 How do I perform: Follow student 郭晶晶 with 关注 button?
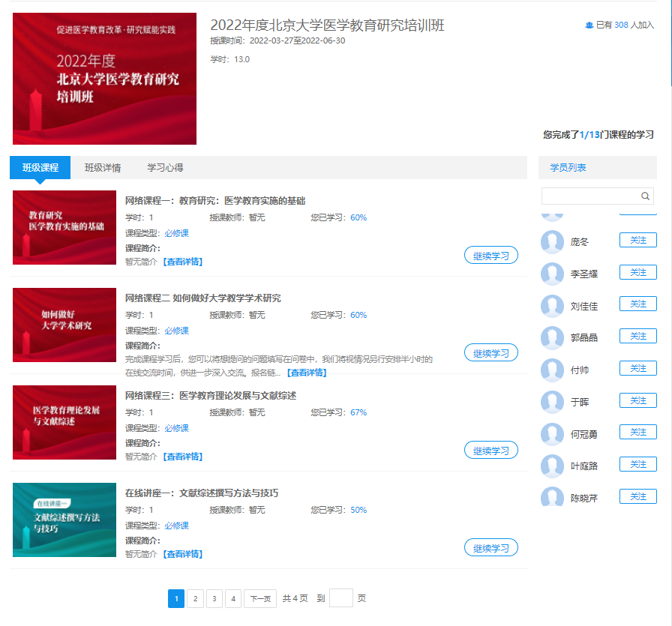pos(638,337)
